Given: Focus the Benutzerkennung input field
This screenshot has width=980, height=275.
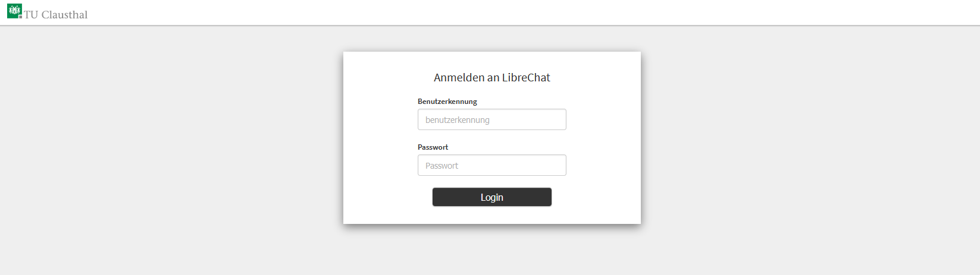Looking at the screenshot, I should pos(491,119).
